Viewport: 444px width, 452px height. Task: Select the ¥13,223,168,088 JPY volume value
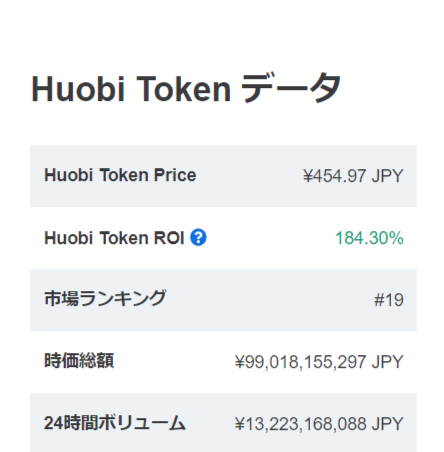[319, 424]
